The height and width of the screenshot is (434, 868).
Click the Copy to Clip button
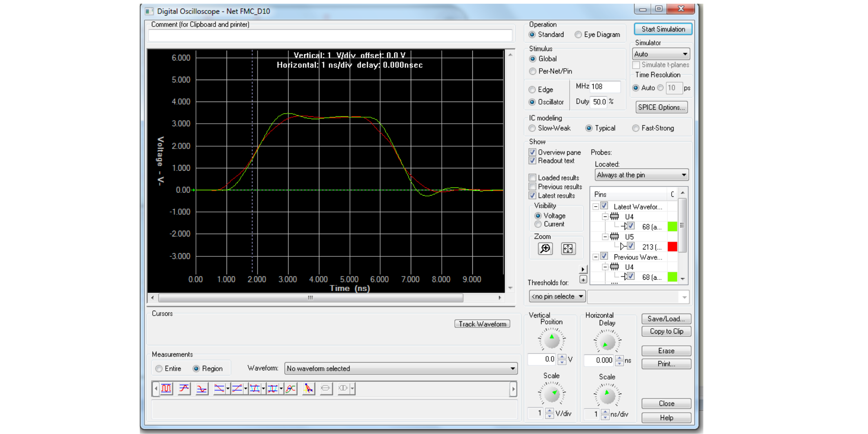point(666,331)
